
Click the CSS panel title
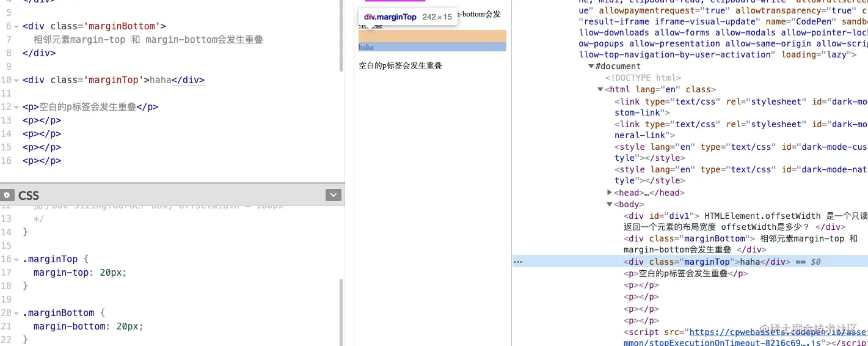tap(29, 196)
